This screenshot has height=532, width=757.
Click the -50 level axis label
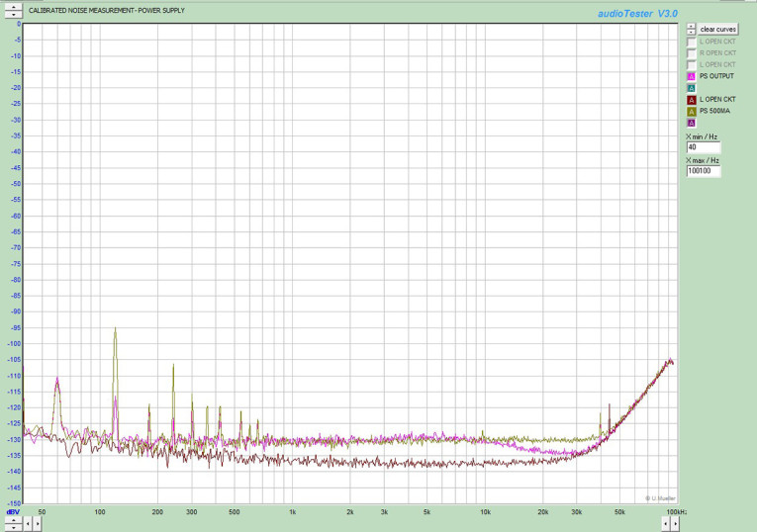pyautogui.click(x=16, y=184)
